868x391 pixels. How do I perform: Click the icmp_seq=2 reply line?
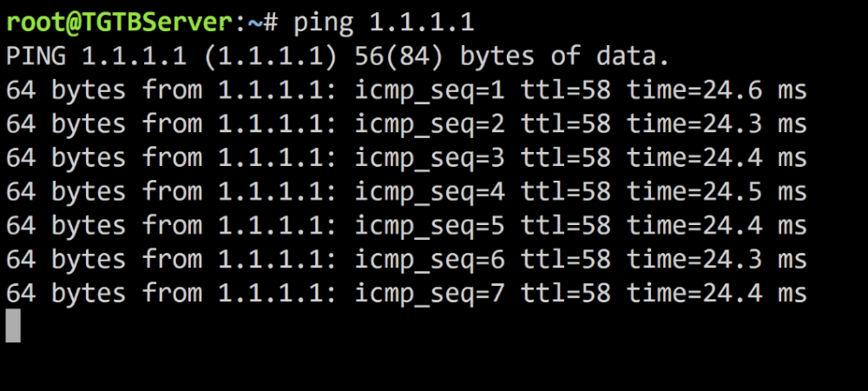(406, 124)
